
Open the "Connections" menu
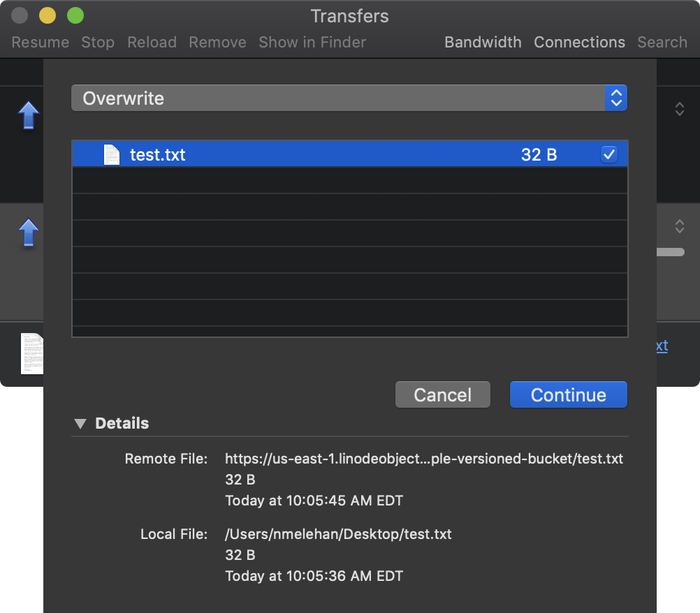[579, 43]
